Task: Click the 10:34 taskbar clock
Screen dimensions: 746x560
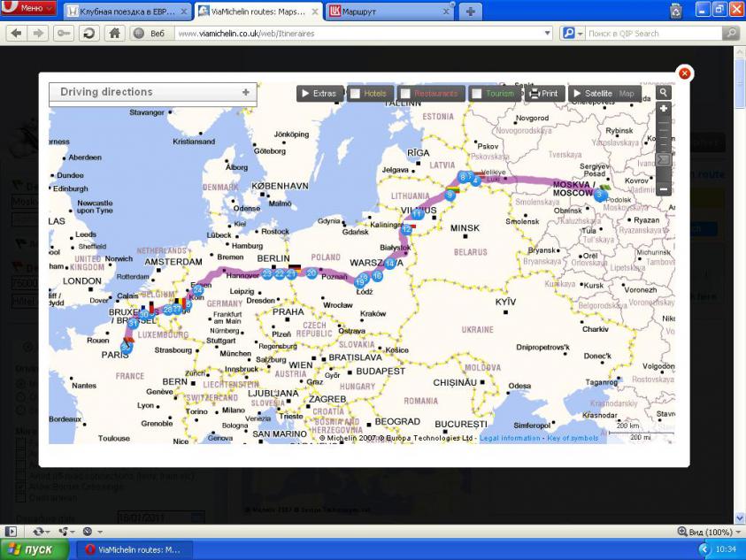Action: pyautogui.click(x=726, y=549)
